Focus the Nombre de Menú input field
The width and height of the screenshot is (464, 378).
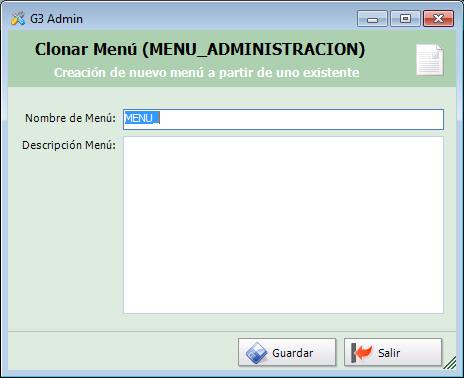pyautogui.click(x=283, y=119)
